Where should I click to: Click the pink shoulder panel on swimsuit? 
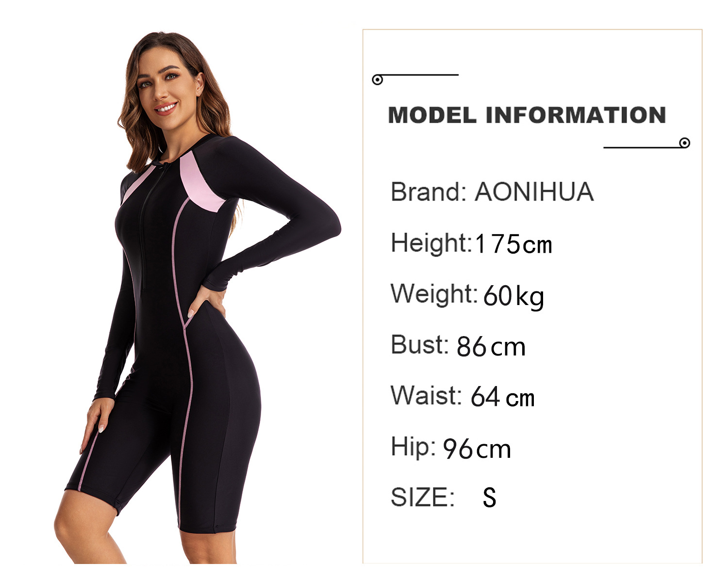tap(201, 183)
